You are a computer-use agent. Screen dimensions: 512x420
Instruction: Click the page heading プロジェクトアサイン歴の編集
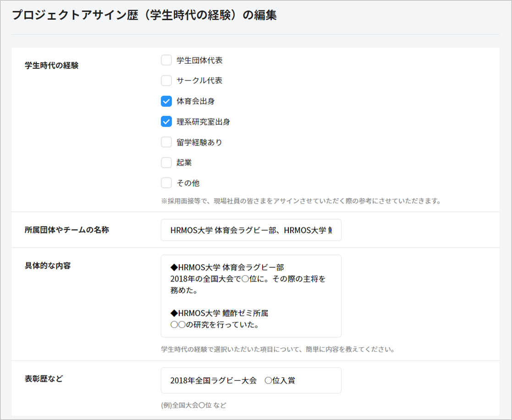coord(144,15)
